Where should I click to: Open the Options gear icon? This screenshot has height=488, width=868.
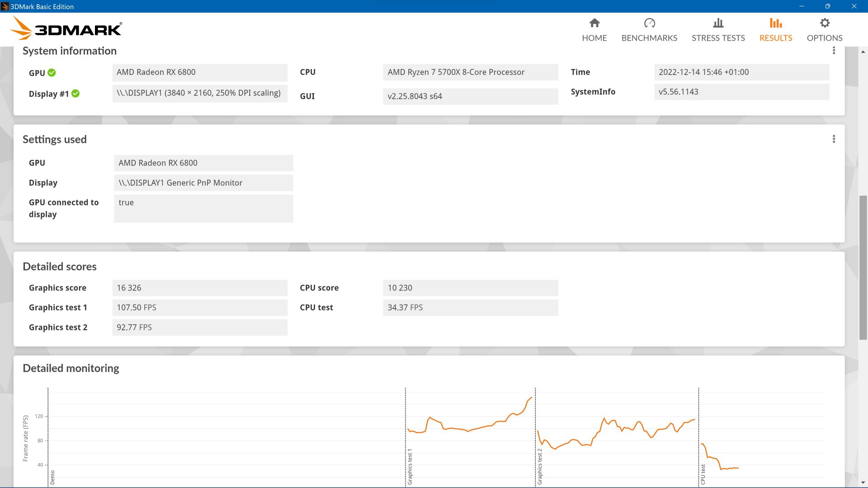click(825, 23)
